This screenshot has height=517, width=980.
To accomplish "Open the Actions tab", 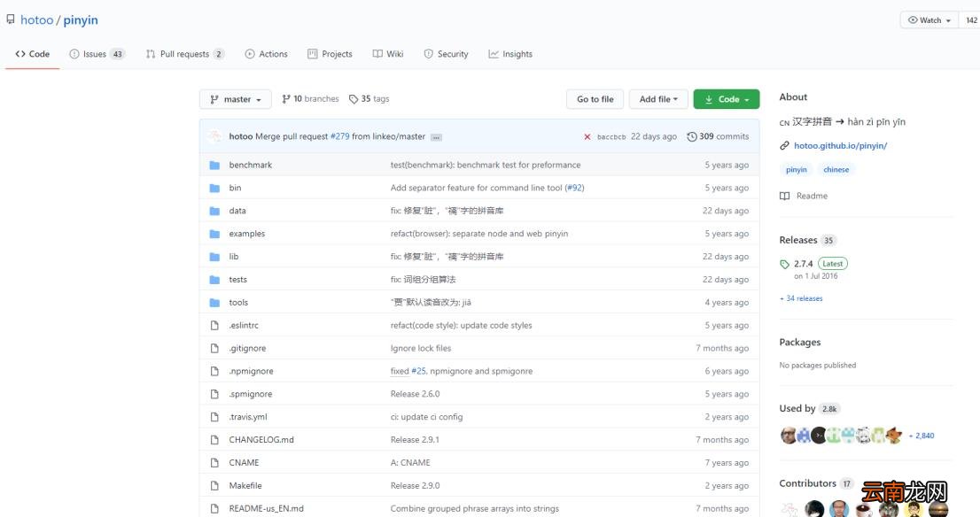I will 266,54.
